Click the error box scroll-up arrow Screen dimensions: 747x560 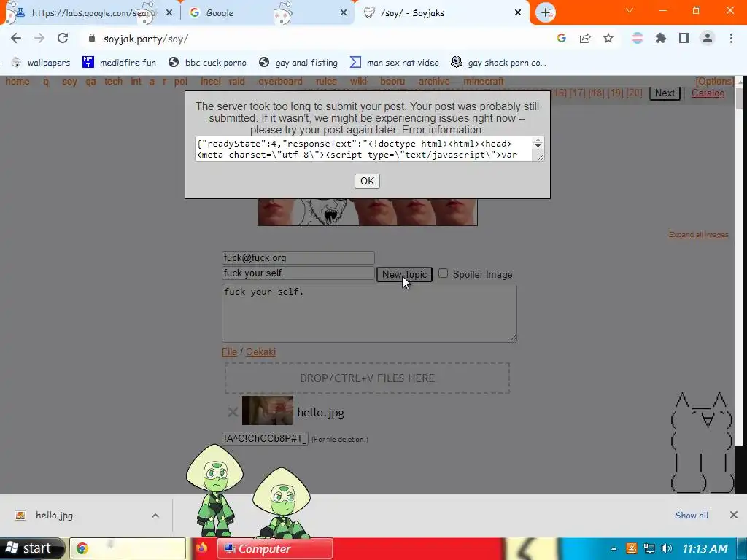point(538,141)
